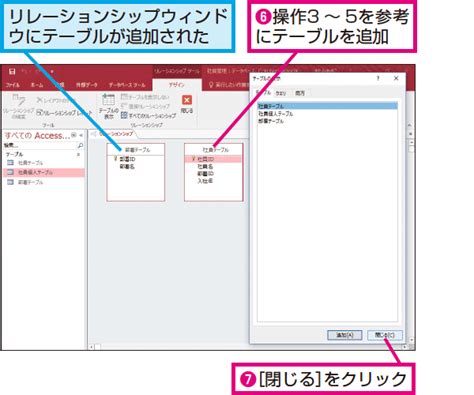Click リレーションシップ レポート button
The image size is (474, 395).
pos(64,113)
